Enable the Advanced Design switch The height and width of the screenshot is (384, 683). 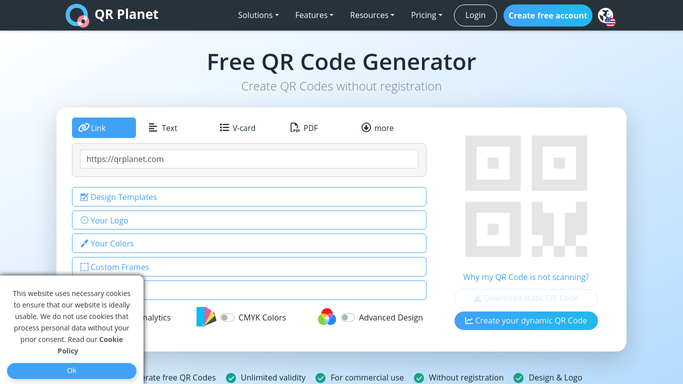(x=347, y=317)
